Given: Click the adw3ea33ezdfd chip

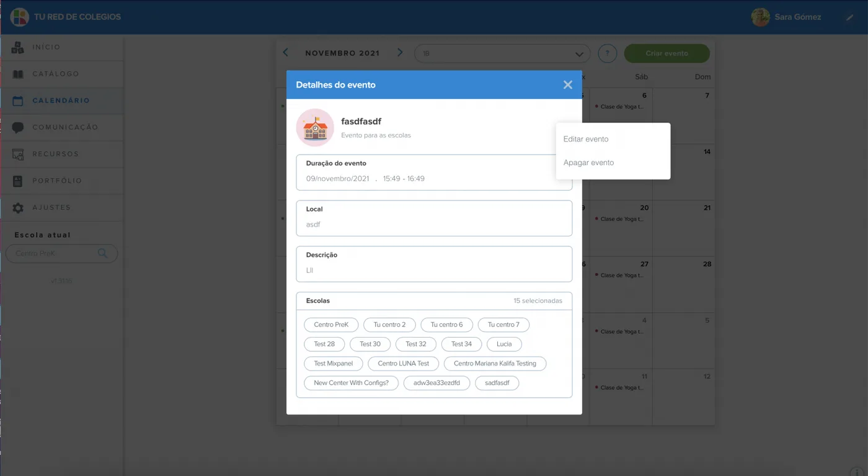Looking at the screenshot, I should (437, 383).
